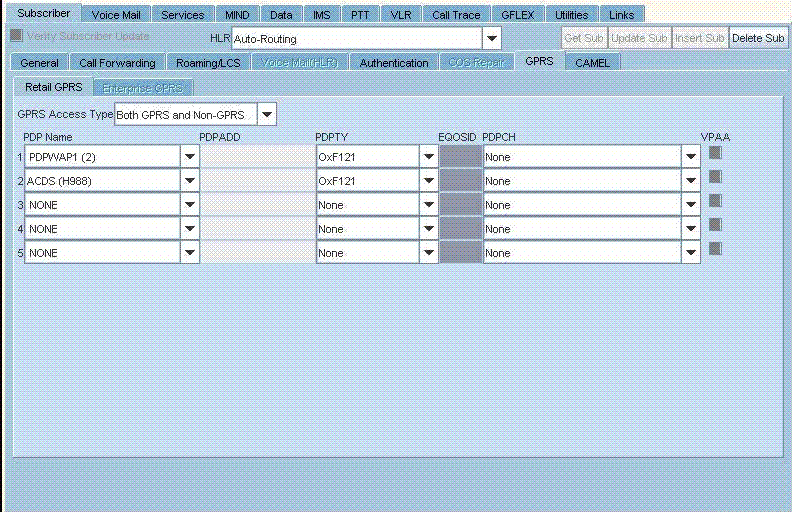Click the PDPADD field in row 2

(258, 180)
